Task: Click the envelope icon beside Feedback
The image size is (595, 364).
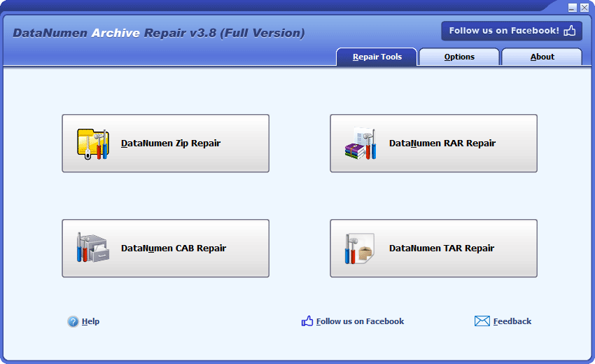Action: coord(482,321)
